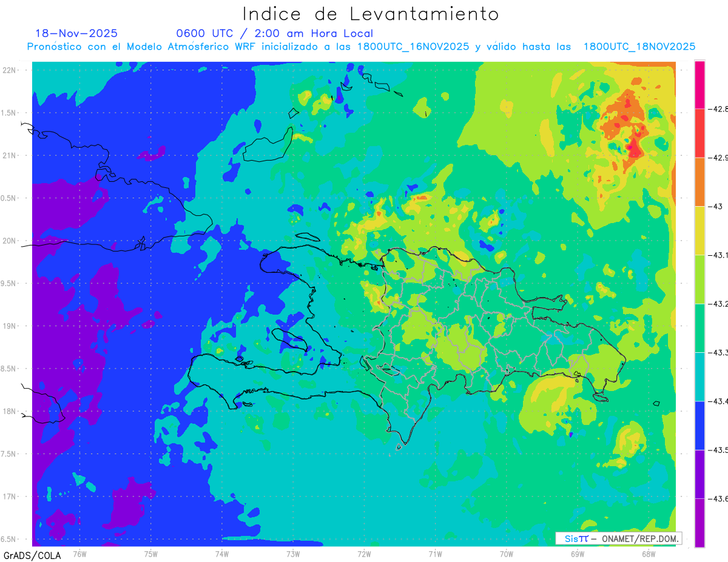Click the 'ONAMET/REP.DOM.' label box
Screen dimensions: 728x562
pos(618,538)
